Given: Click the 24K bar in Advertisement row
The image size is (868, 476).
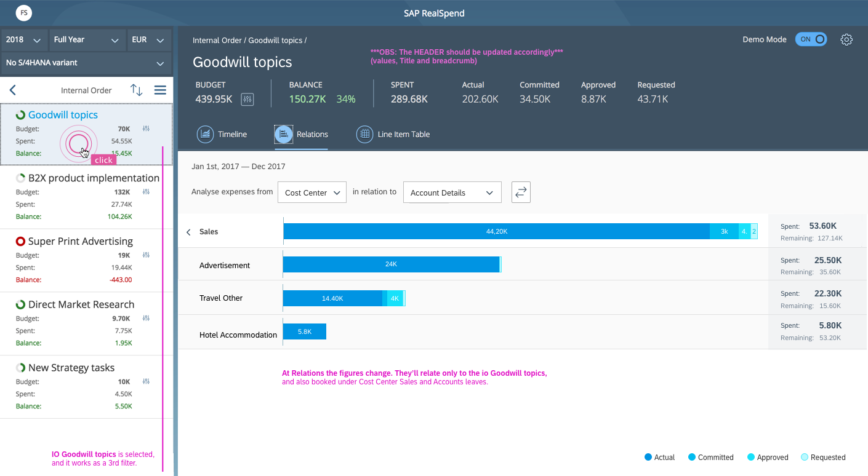Looking at the screenshot, I should tap(391, 264).
